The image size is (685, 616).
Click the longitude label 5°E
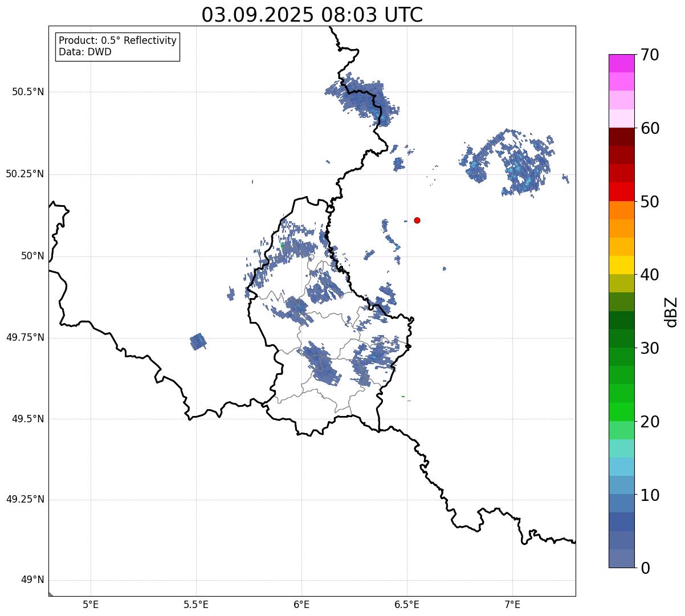tap(91, 605)
